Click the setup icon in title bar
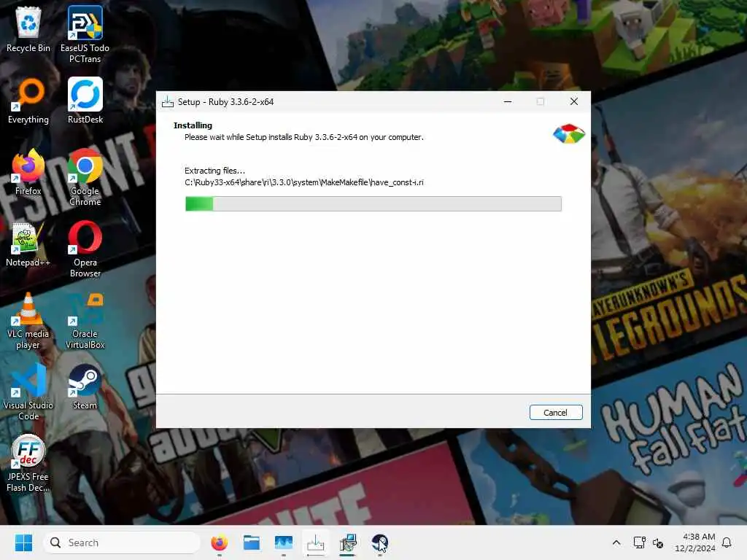Viewport: 747px width, 560px height. point(167,102)
